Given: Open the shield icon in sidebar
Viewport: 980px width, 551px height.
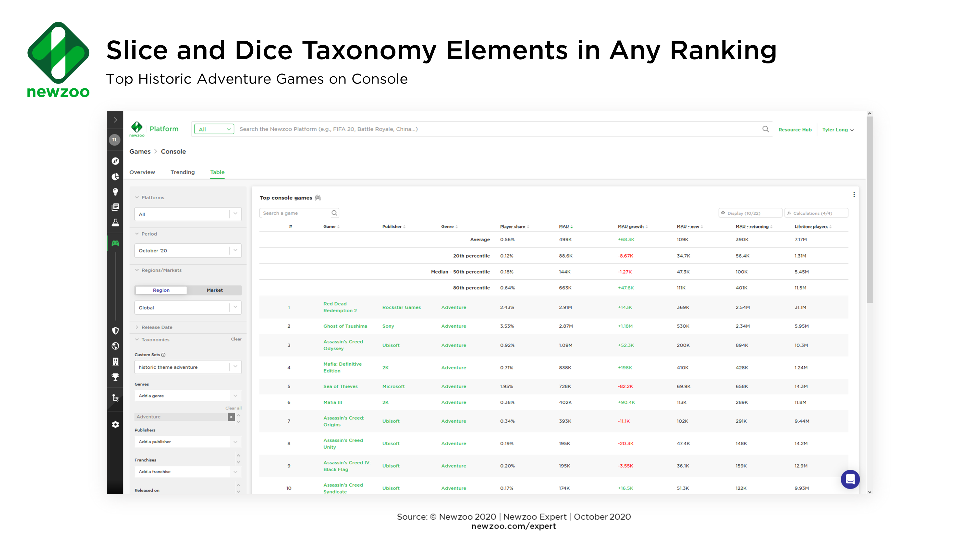Looking at the screenshot, I should pos(115,330).
